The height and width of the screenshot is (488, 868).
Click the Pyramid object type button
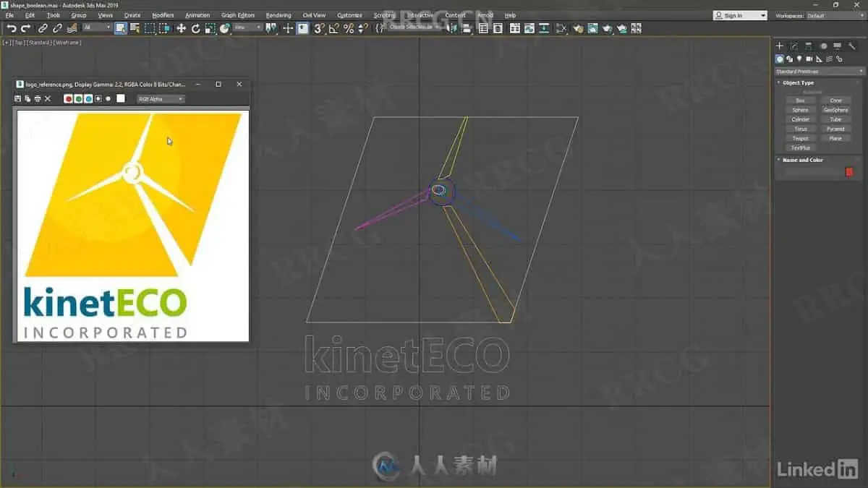835,129
